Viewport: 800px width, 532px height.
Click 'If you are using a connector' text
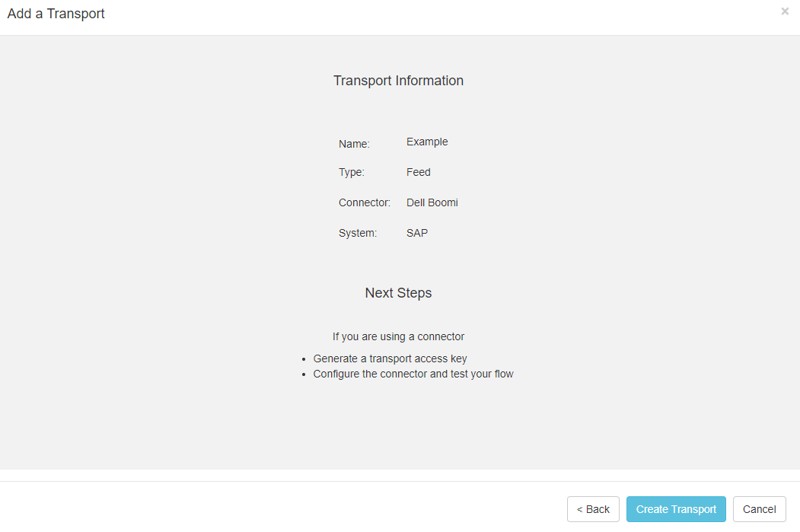pyautogui.click(x=398, y=336)
